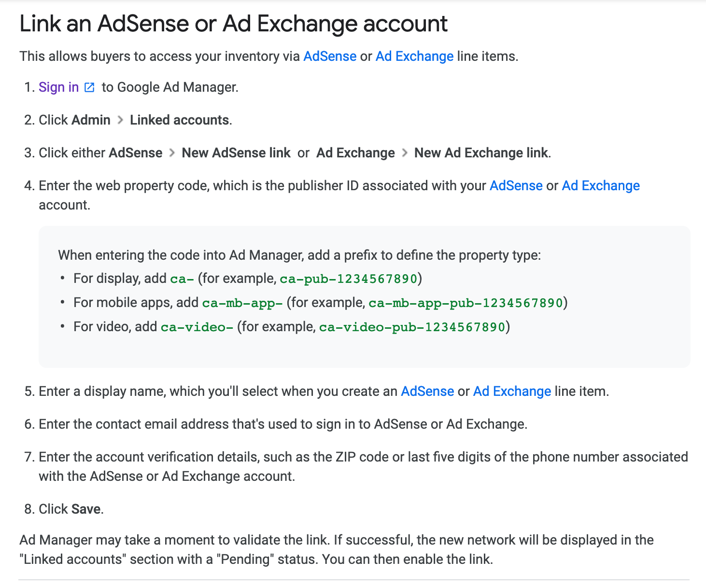This screenshot has height=588, width=706.
Task: Click the chevron after AdSense in step 3
Action: (172, 153)
